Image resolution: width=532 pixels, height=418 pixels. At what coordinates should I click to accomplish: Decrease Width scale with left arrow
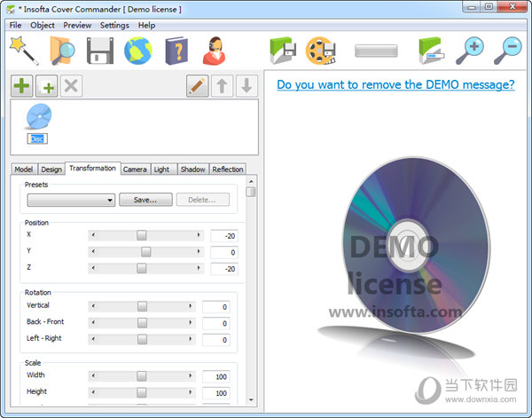pyautogui.click(x=93, y=376)
